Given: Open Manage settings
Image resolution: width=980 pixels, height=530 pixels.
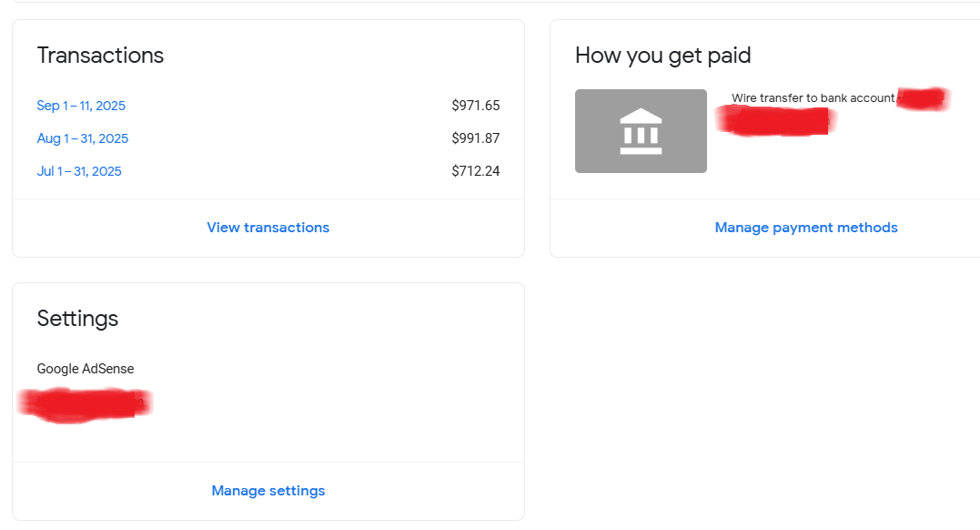Looking at the screenshot, I should [x=268, y=490].
